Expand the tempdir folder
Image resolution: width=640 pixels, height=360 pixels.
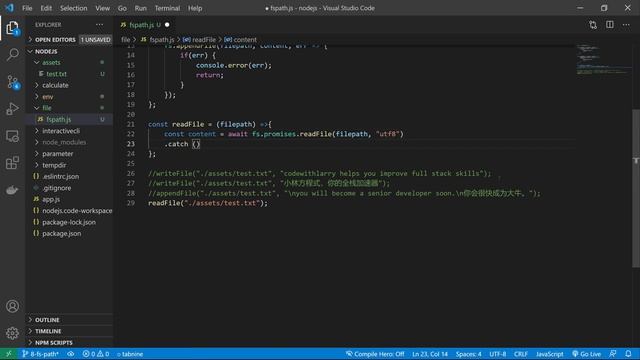[54, 165]
